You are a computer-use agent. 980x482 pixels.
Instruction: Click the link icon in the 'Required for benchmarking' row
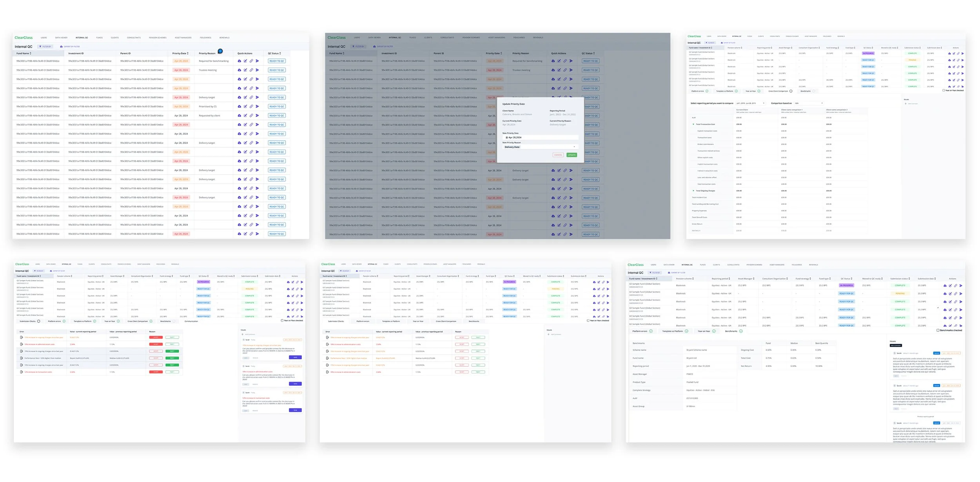[x=251, y=61]
